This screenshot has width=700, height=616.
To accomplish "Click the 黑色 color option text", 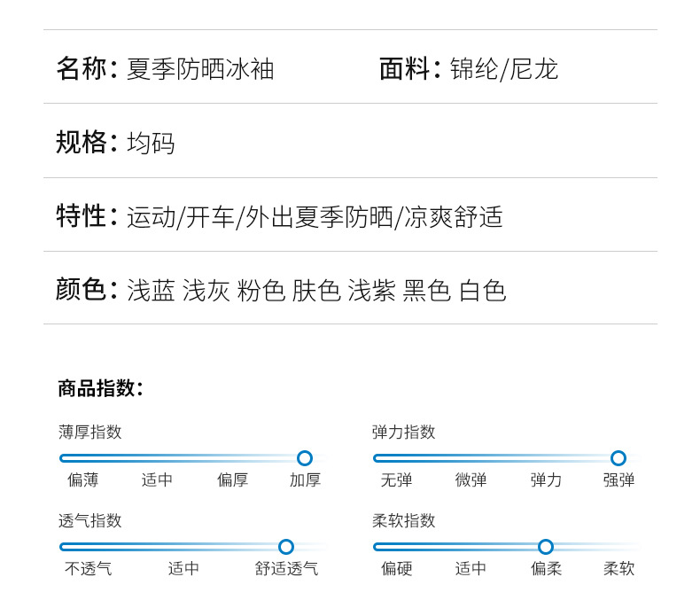I will tap(427, 291).
